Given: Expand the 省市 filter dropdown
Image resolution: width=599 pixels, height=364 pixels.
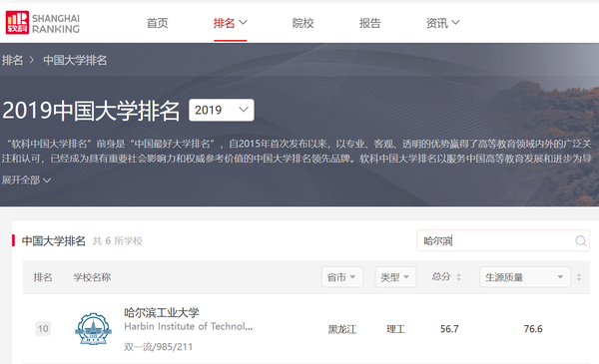Looking at the screenshot, I should 341,277.
